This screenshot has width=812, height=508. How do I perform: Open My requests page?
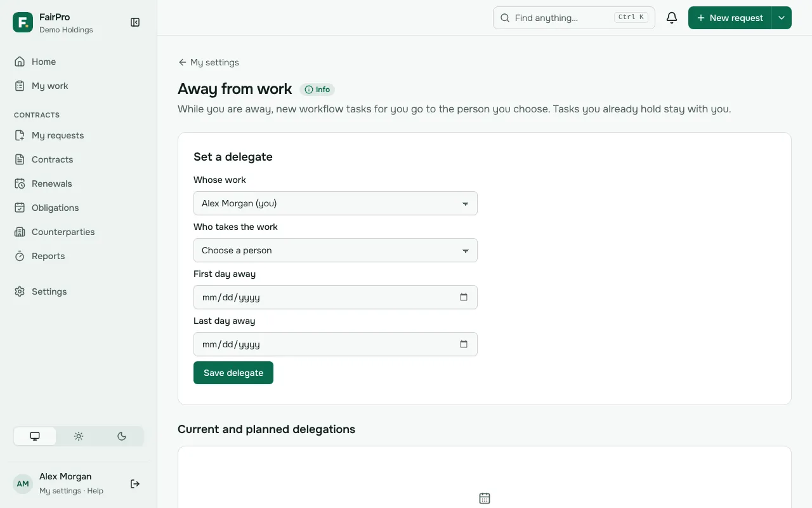(x=79, y=135)
